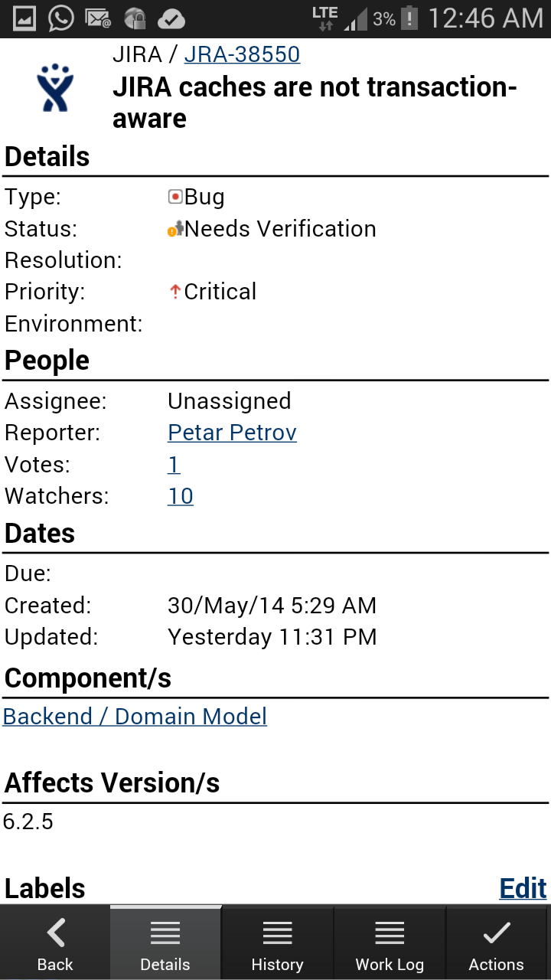The width and height of the screenshot is (551, 980).
Task: Switch to the Work Log tab
Action: click(x=390, y=942)
